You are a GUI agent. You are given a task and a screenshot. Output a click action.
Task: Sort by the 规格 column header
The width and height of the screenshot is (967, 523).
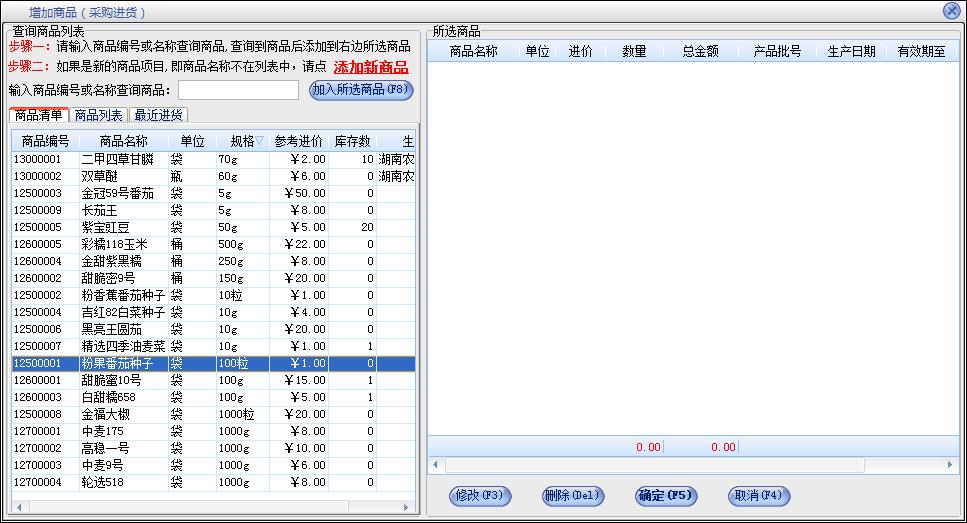click(x=241, y=141)
